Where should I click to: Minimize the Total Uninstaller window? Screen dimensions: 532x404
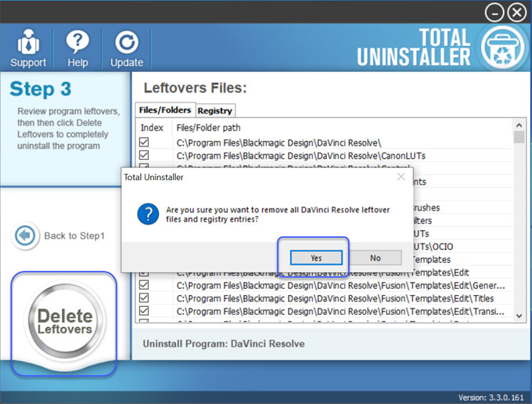[x=494, y=13]
